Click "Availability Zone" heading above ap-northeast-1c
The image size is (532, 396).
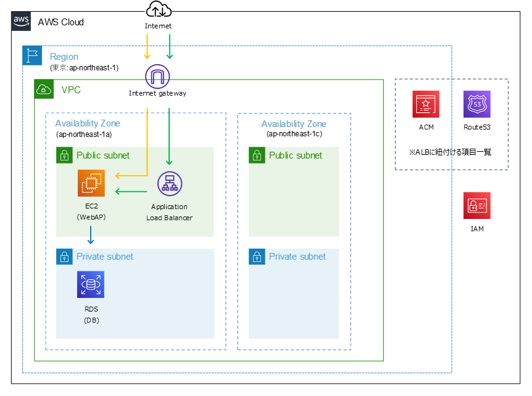(294, 124)
